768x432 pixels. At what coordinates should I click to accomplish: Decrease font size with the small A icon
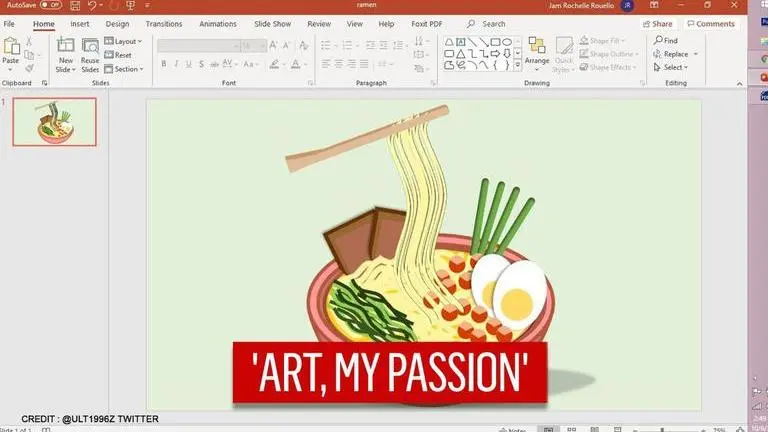coord(287,46)
